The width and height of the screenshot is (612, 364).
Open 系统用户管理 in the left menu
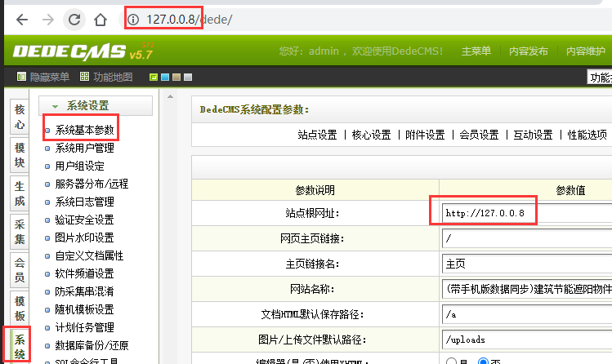(x=84, y=149)
